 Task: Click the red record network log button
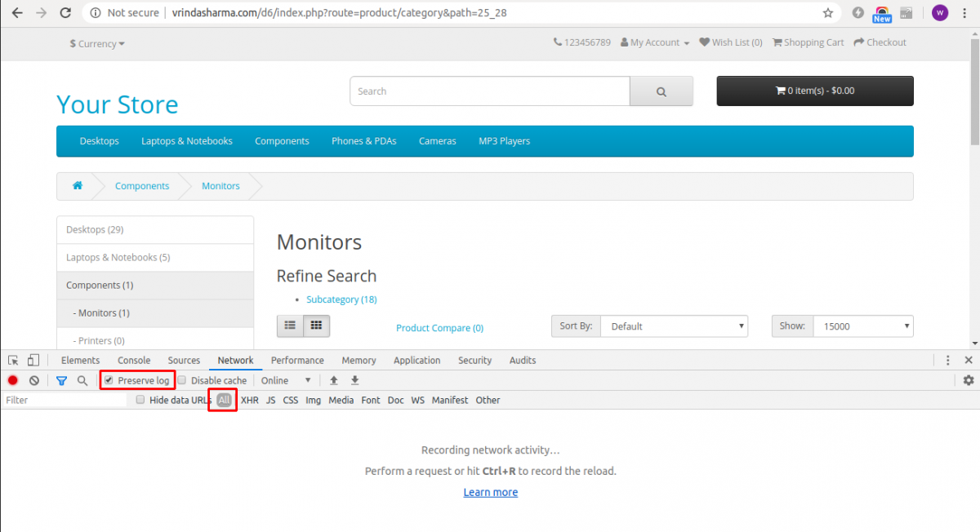click(x=12, y=380)
